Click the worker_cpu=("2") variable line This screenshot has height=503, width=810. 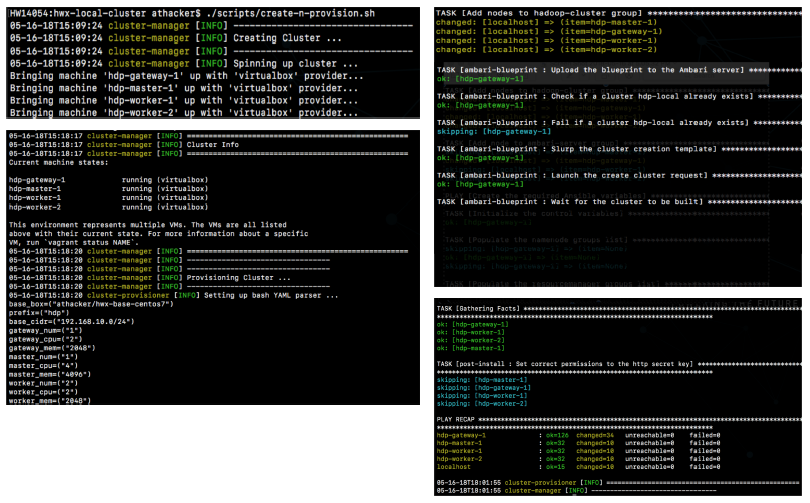pos(43,392)
